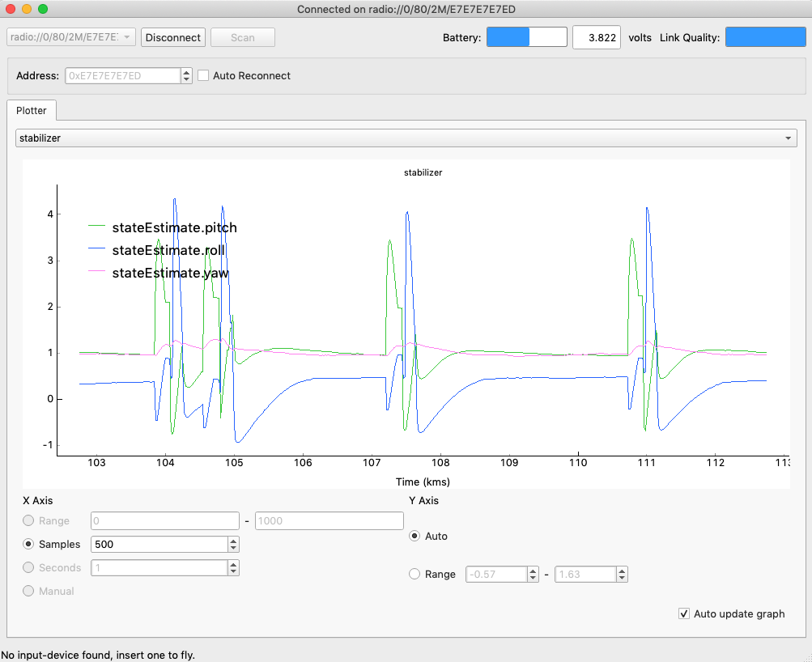Increase the Samples value with up arrow
The height and width of the screenshot is (662, 812).
[x=234, y=541]
